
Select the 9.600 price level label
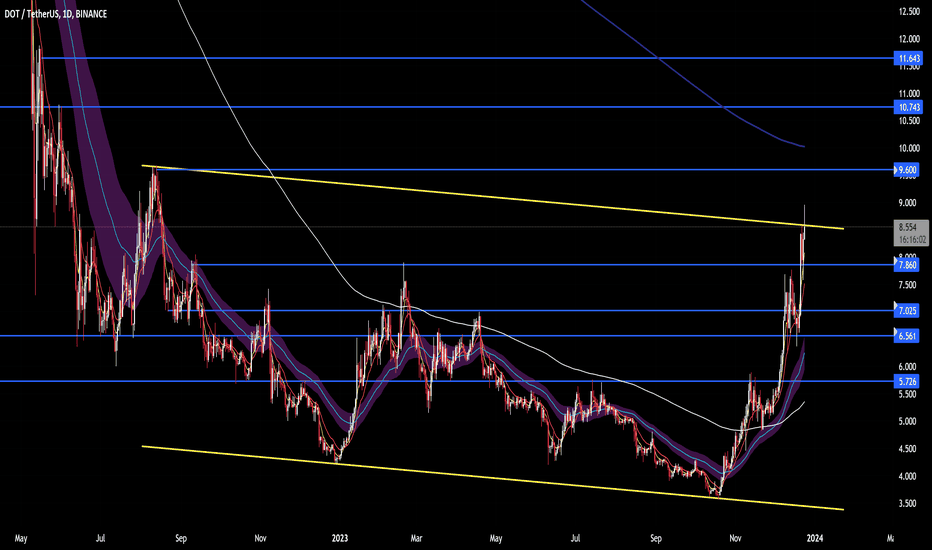[908, 170]
